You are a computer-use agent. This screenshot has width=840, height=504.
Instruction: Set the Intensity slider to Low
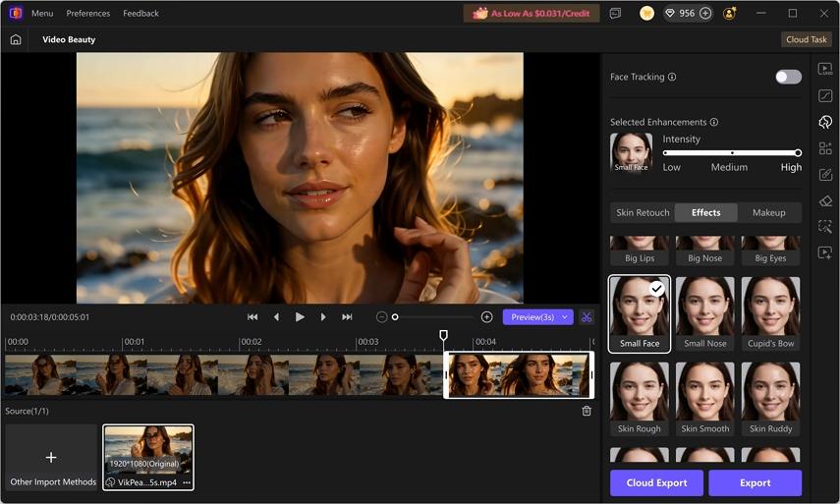(665, 152)
